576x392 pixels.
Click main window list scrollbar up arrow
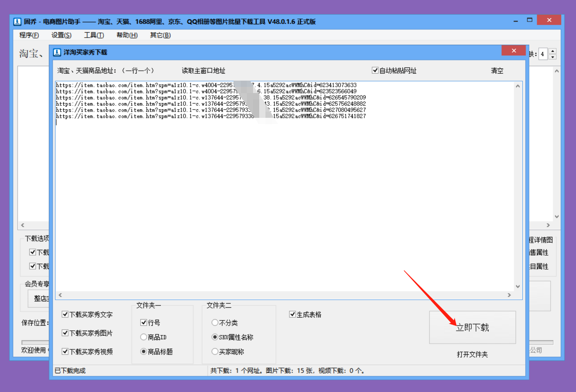[557, 71]
